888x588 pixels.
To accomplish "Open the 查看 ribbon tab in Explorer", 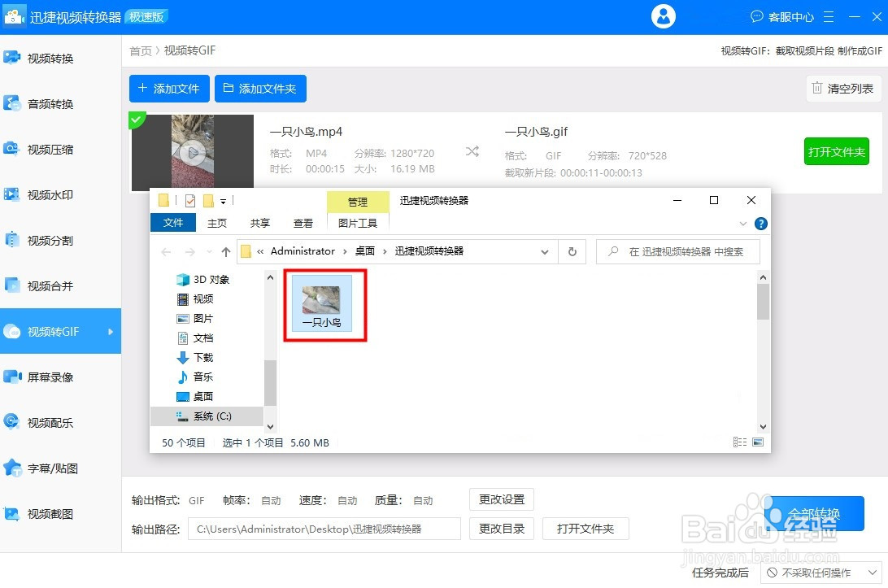I will click(303, 223).
